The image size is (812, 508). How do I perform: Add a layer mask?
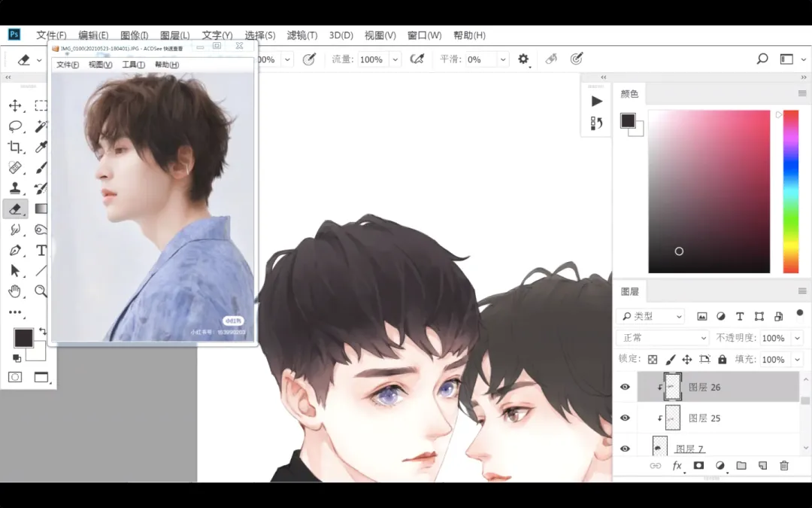(698, 466)
